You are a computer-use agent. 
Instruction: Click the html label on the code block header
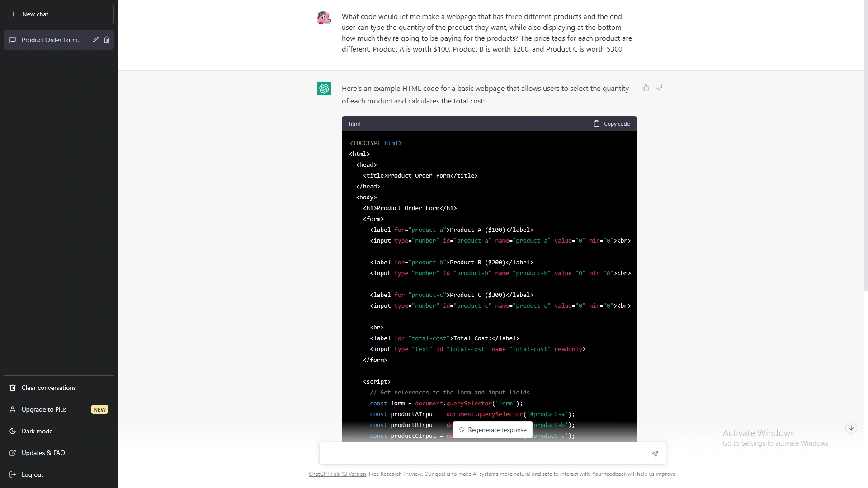(354, 123)
